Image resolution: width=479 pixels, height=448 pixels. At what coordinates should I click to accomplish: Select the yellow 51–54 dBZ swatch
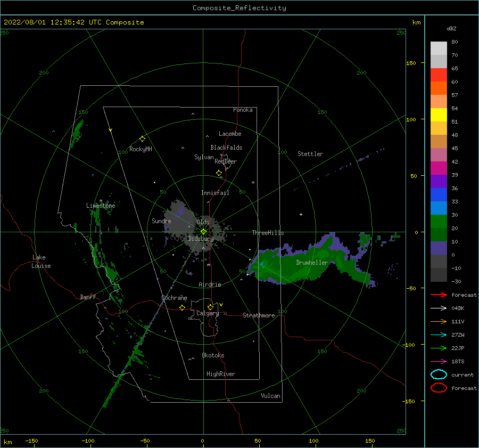(x=439, y=115)
